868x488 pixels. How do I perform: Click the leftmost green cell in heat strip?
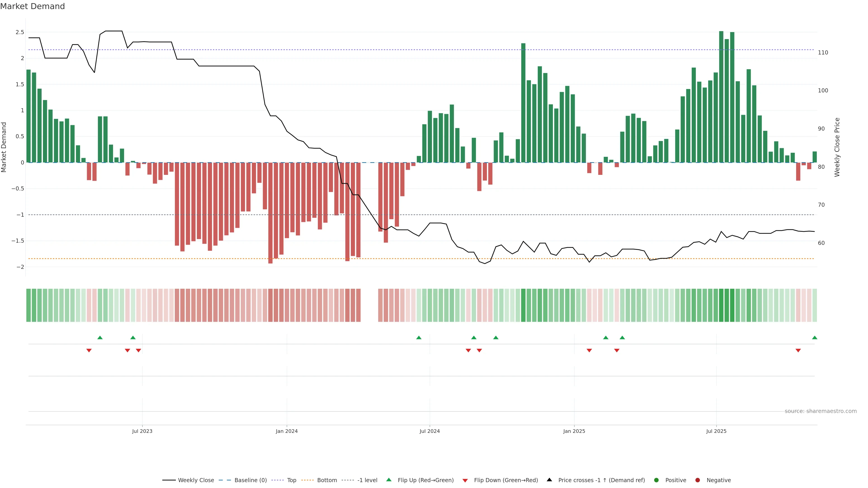[x=28, y=305]
